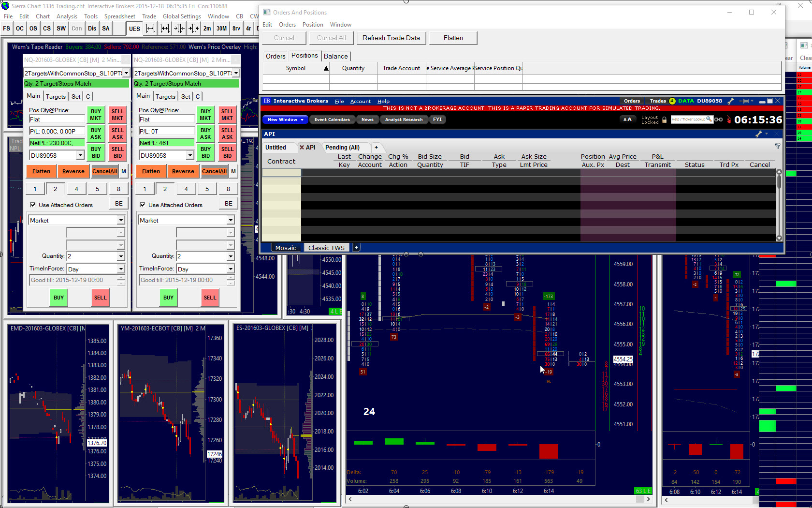This screenshot has width=812, height=508.
Task: Expand the right 2TargetsWithCommonStop config dropdown
Action: tap(236, 73)
